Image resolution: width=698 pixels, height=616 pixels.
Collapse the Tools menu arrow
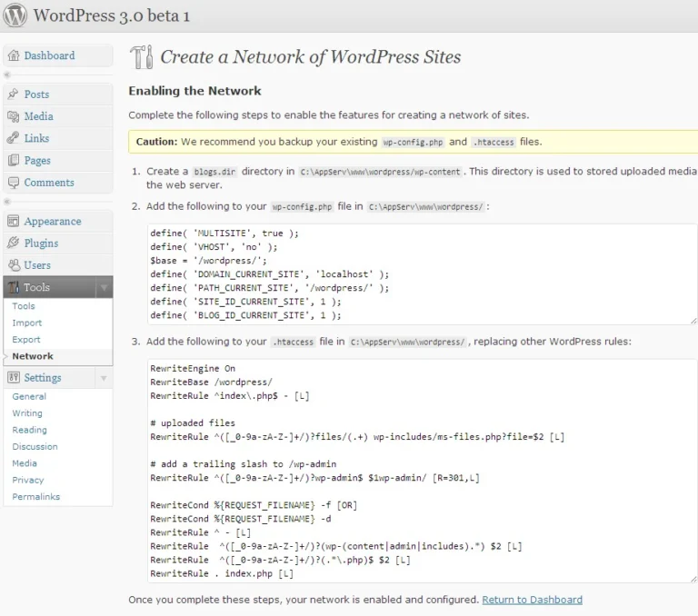pyautogui.click(x=104, y=287)
